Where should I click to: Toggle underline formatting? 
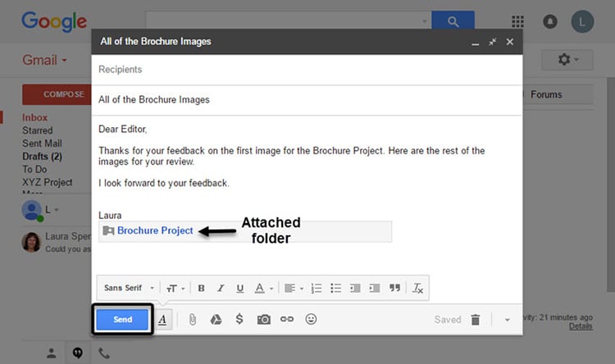click(240, 289)
